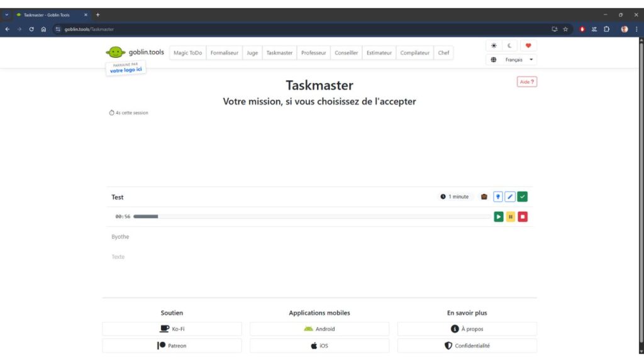Start the timer with the play button
The height and width of the screenshot is (362, 644).
499,217
